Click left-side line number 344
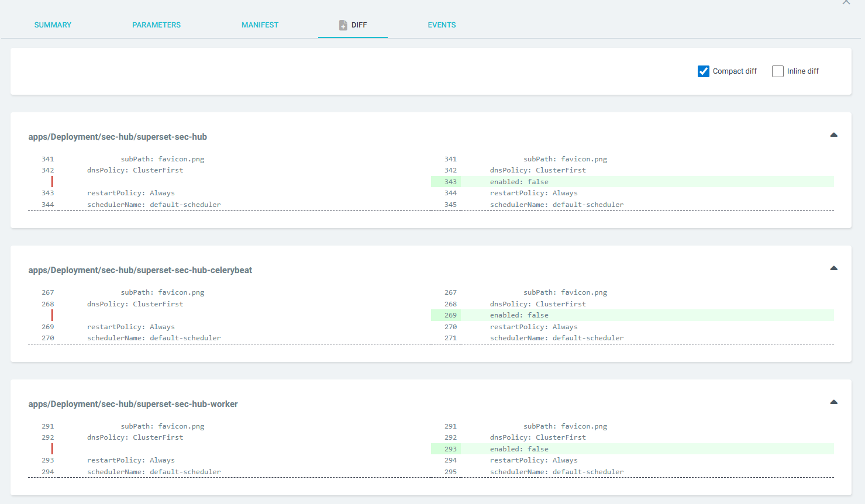 [48, 205]
